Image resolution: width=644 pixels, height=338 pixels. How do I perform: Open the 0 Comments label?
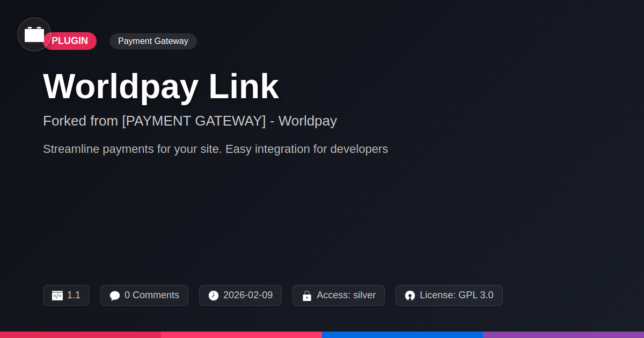(x=152, y=295)
